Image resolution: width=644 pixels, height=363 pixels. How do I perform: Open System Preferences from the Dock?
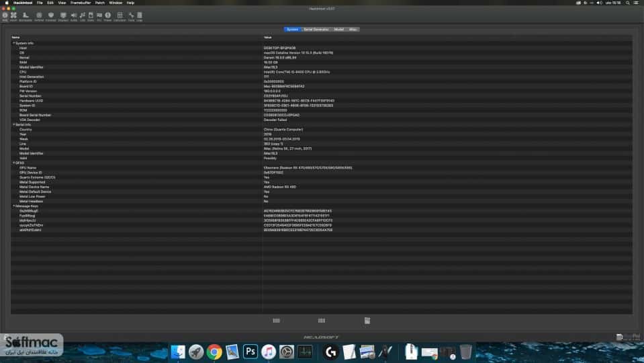click(286, 352)
